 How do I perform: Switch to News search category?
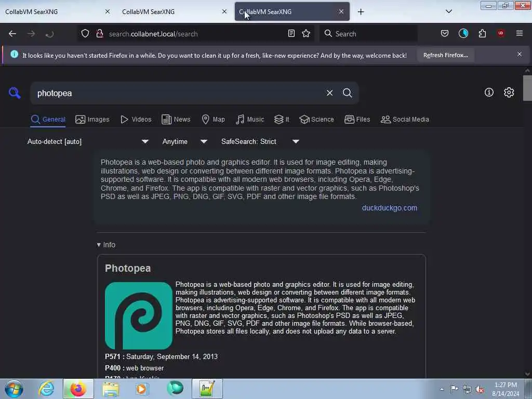click(x=176, y=119)
